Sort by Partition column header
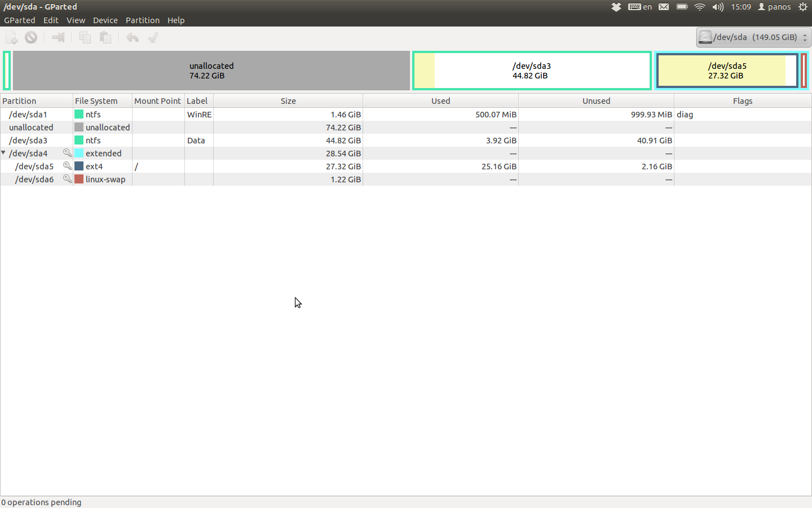The width and height of the screenshot is (812, 508). 37,101
